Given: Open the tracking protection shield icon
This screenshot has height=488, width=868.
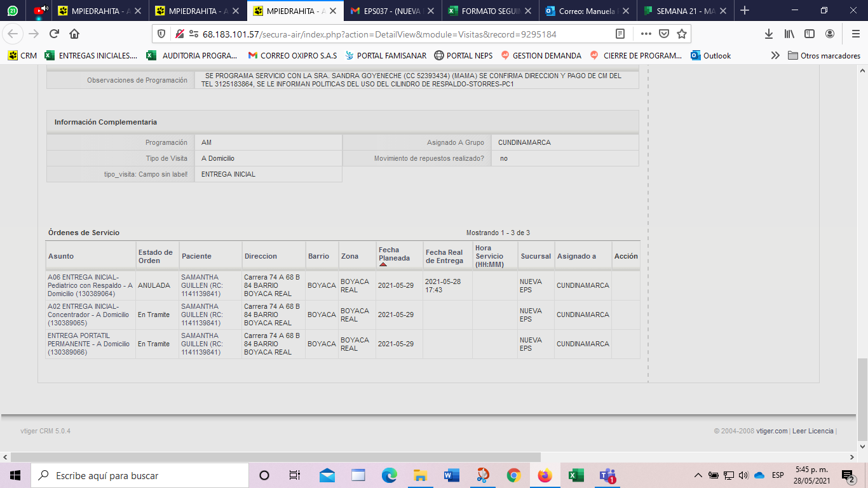Looking at the screenshot, I should 161,34.
